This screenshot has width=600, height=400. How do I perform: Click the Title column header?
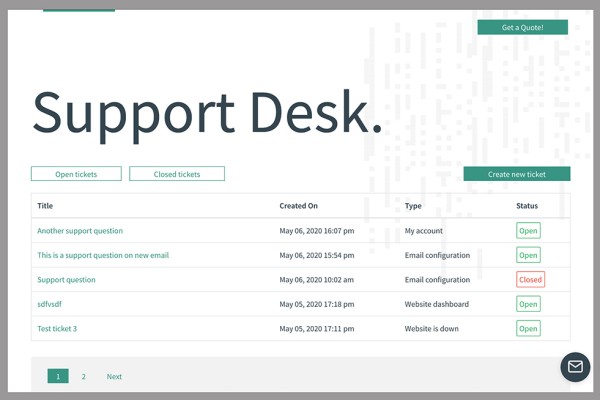coord(45,206)
